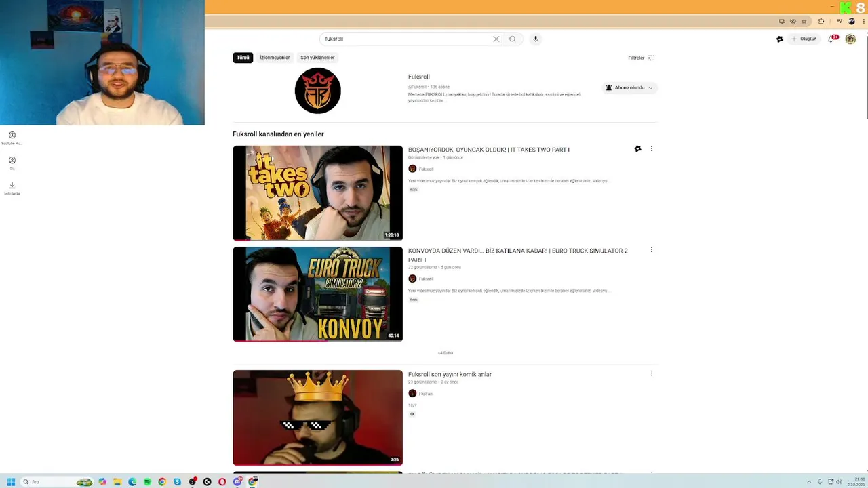Image resolution: width=868 pixels, height=488 pixels.
Task: Open the Euro Truck video options menu
Action: point(651,250)
